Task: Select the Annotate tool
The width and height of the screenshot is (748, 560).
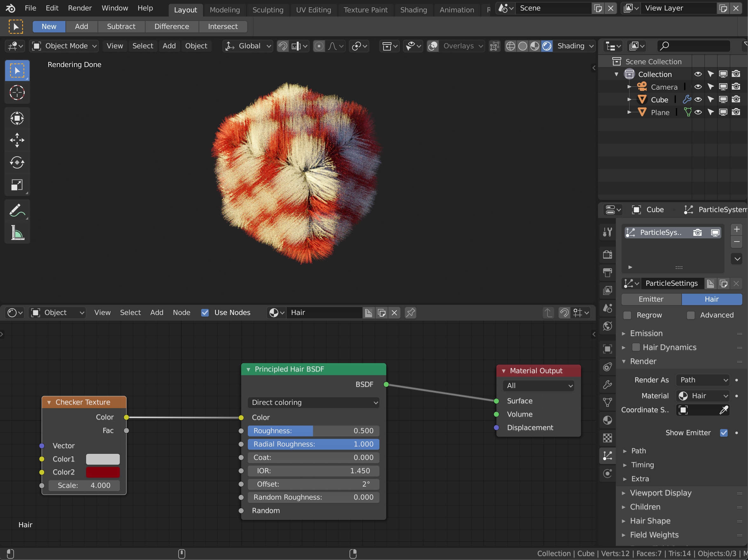Action: (x=17, y=210)
